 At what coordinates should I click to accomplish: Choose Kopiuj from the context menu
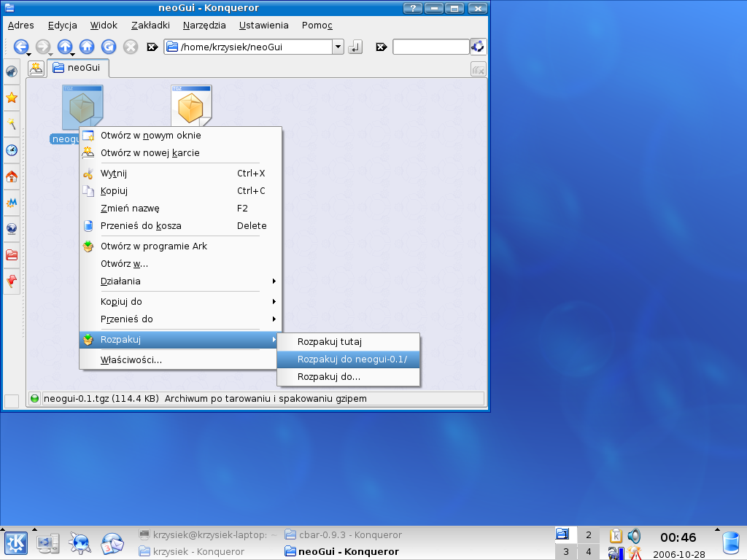(181, 191)
